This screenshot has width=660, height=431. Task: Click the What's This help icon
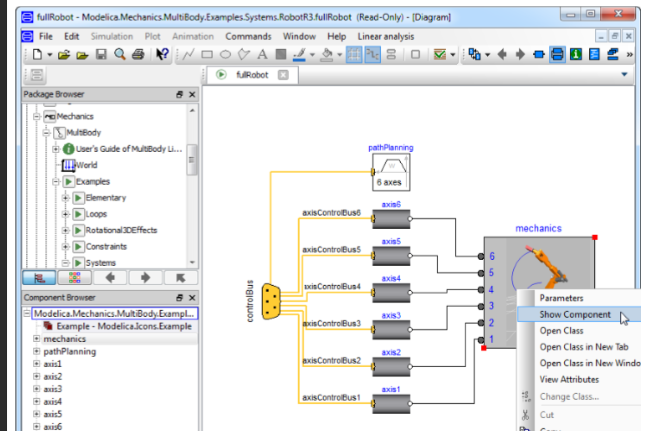[162, 55]
